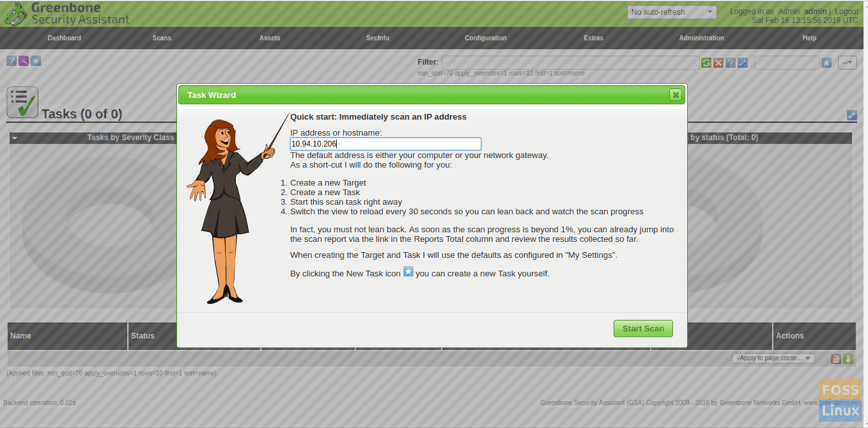This screenshot has width=868, height=428.
Task: Click the Filter help question-mark icon
Action: click(x=731, y=63)
